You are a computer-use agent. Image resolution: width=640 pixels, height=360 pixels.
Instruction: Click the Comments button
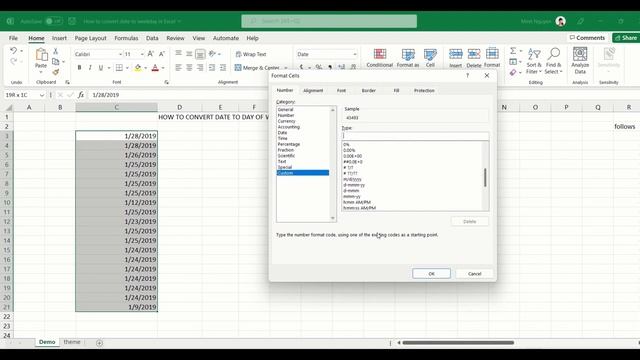click(x=587, y=38)
